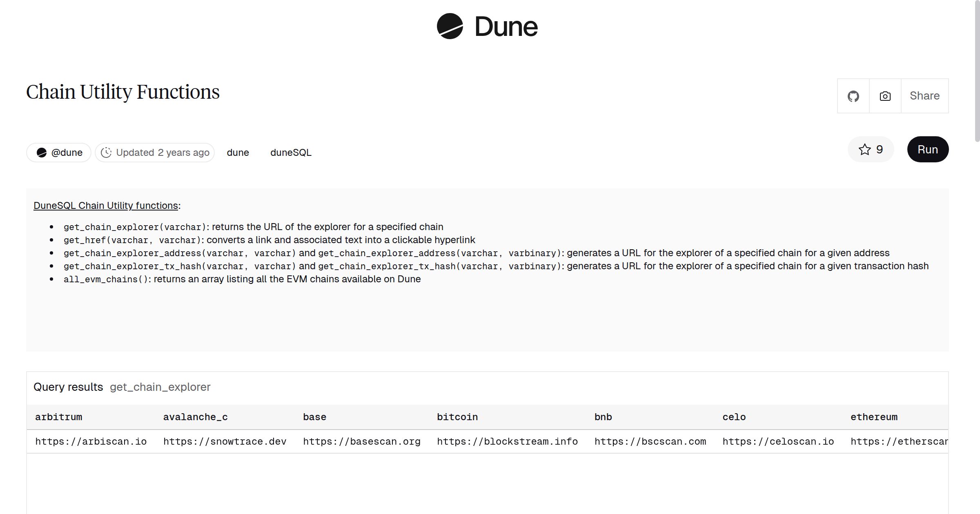
Task: Select the dune tag
Action: [238, 153]
